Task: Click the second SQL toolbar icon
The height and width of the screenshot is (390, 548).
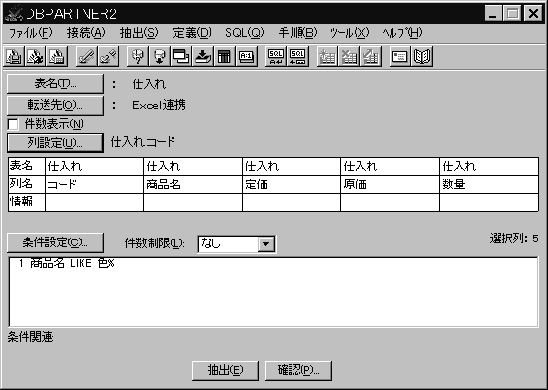Action: tap(297, 56)
